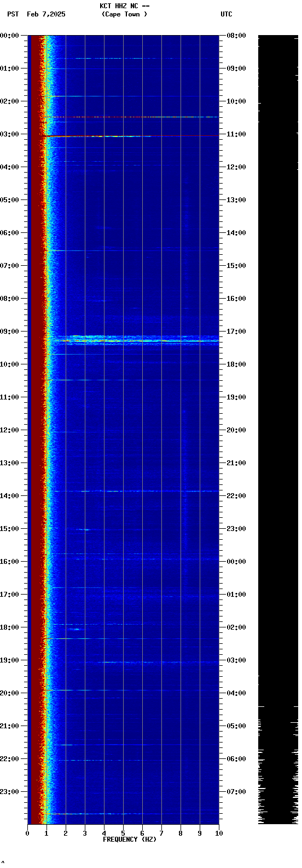Click the UTC 20:00 time label

[x=236, y=430]
